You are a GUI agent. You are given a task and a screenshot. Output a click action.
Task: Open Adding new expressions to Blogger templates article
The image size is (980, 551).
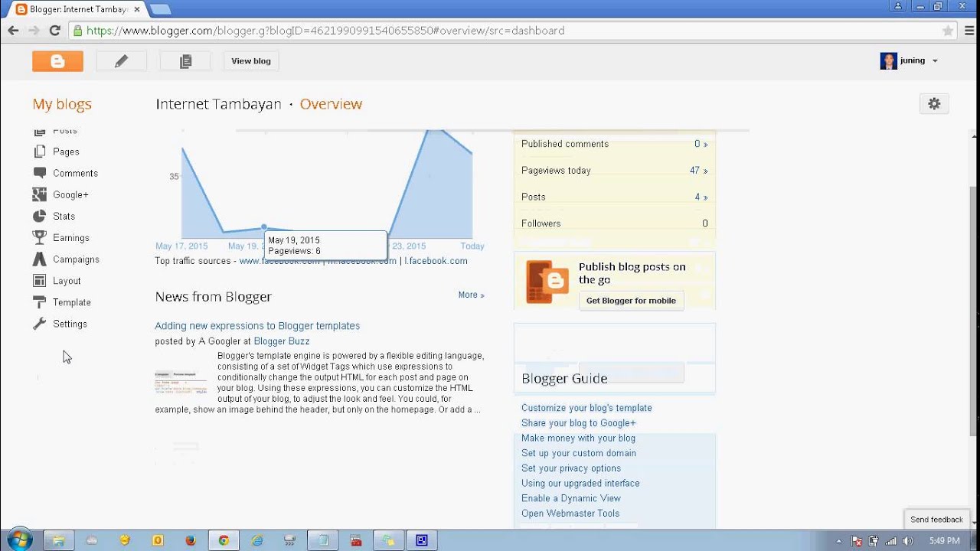(x=257, y=326)
